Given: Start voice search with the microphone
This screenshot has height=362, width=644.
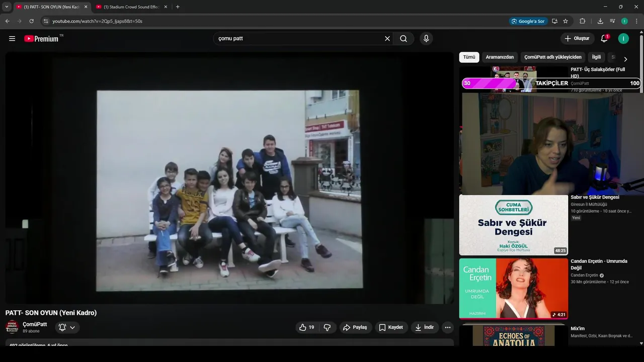Looking at the screenshot, I should (x=426, y=39).
